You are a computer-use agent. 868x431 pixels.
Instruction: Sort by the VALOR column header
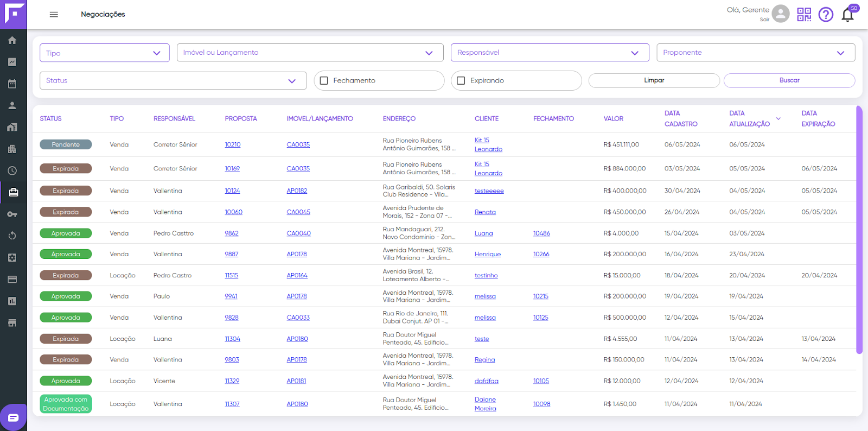coord(614,118)
